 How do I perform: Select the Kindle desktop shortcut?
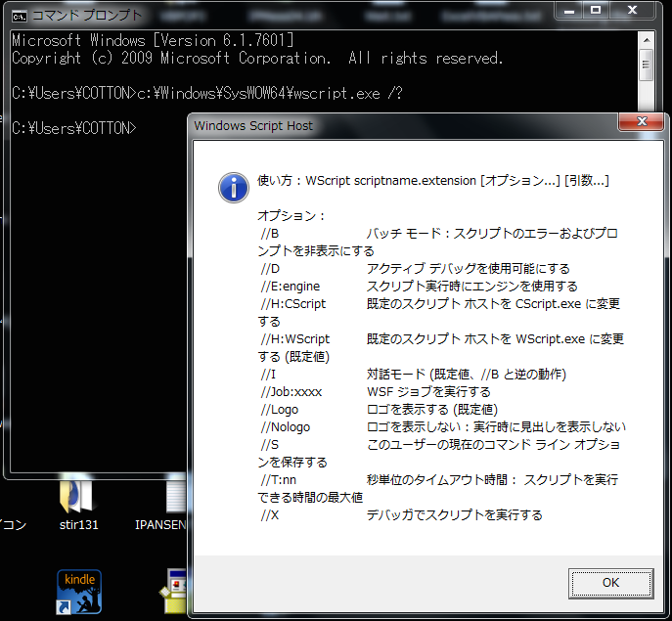[x=79, y=592]
